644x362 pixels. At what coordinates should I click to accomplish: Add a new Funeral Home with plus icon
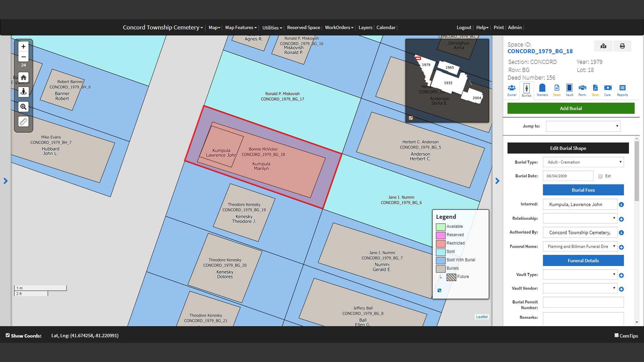point(621,247)
